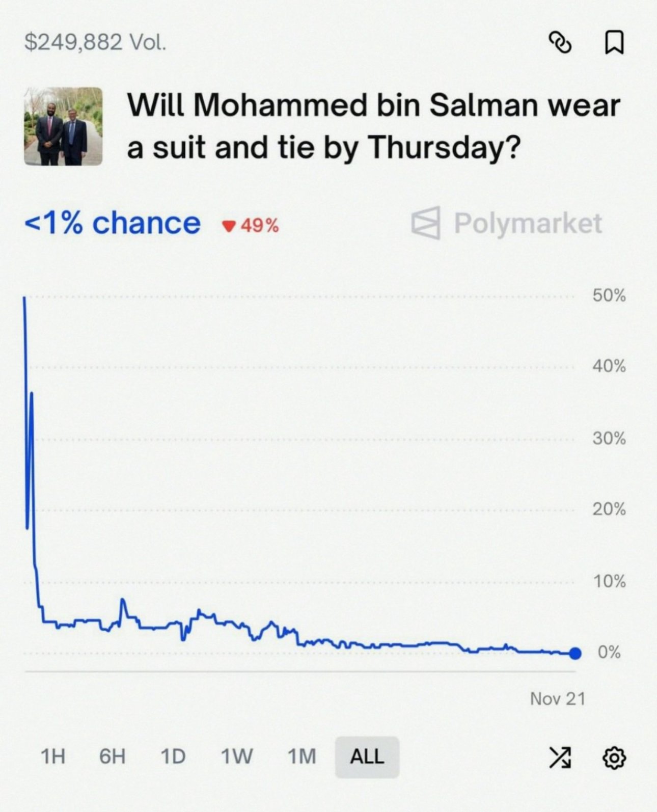Screen dimensions: 657x812
Task: Switch to the 1W range
Action: [x=236, y=756]
